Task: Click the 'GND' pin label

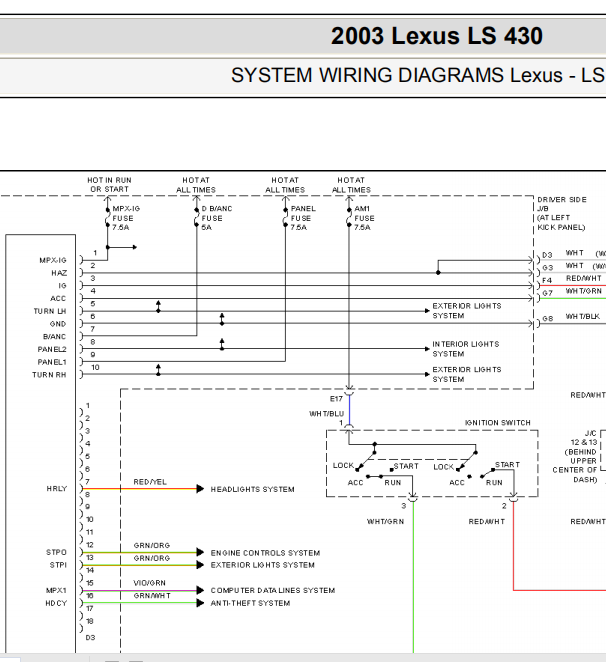Action: 58,324
